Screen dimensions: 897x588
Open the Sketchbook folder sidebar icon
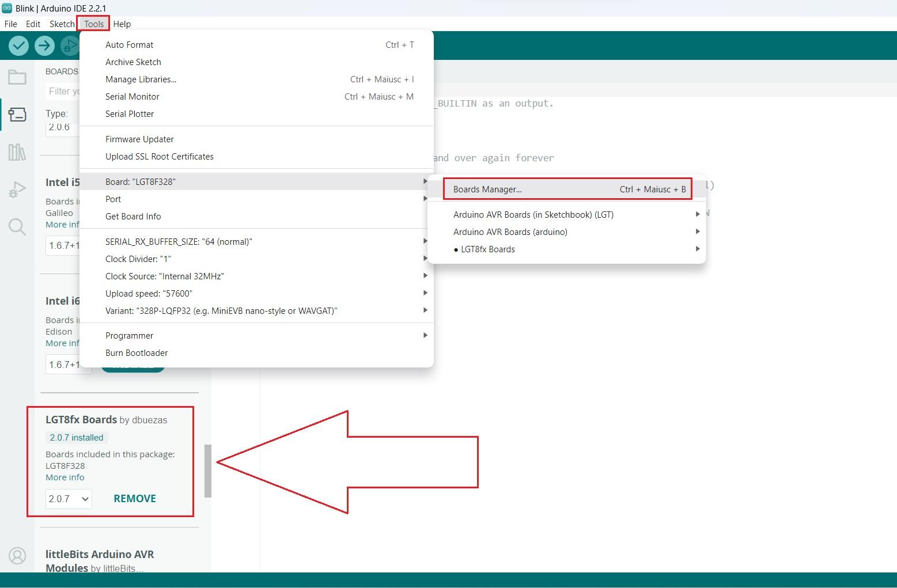[17, 77]
